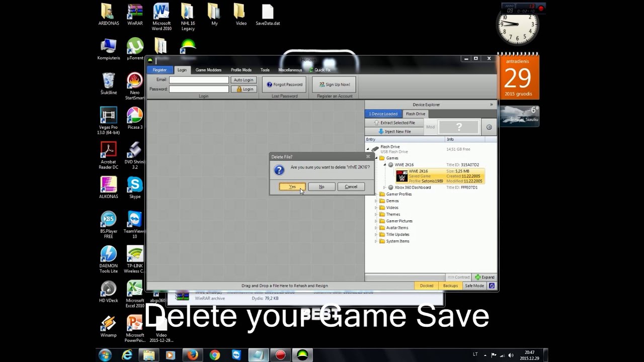Toggle the Backups option
Image resolution: width=644 pixels, height=362 pixels.
450,286
